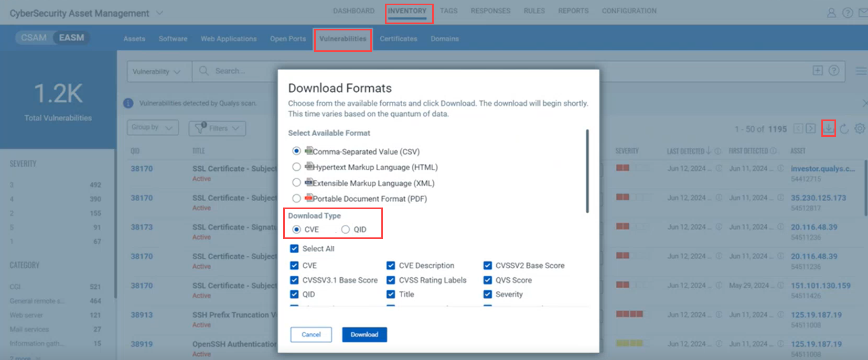
Task: Open the CONFIGURATION menu
Action: click(x=629, y=11)
